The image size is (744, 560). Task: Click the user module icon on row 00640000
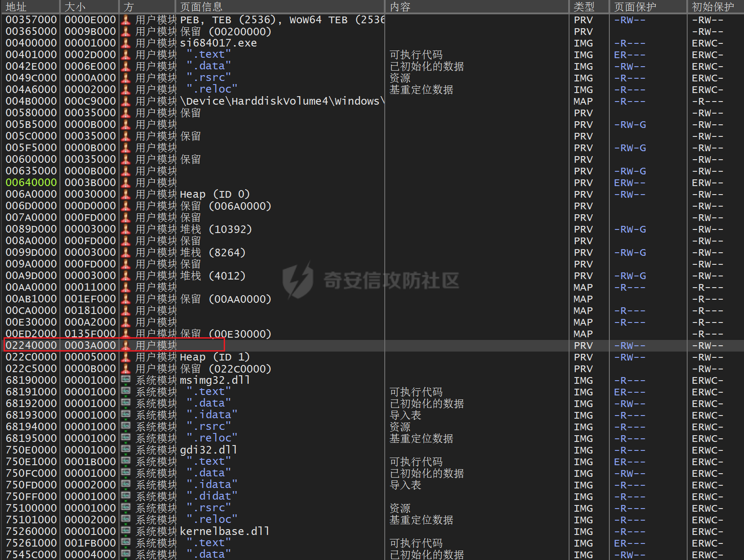[126, 183]
